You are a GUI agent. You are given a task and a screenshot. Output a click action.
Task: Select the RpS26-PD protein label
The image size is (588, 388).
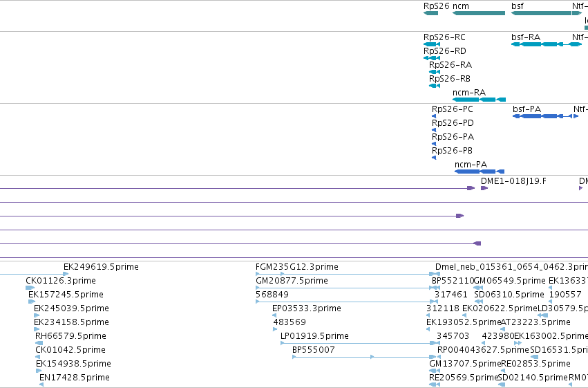tap(453, 123)
